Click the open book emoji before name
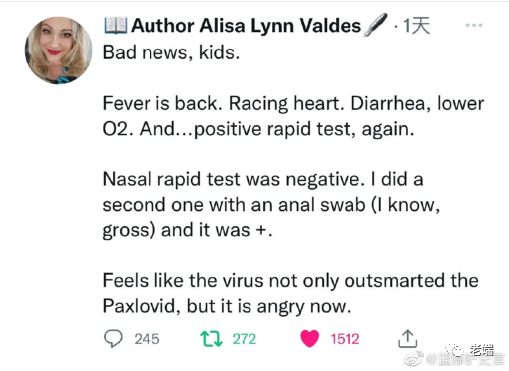The image size is (509, 371). 116,26
